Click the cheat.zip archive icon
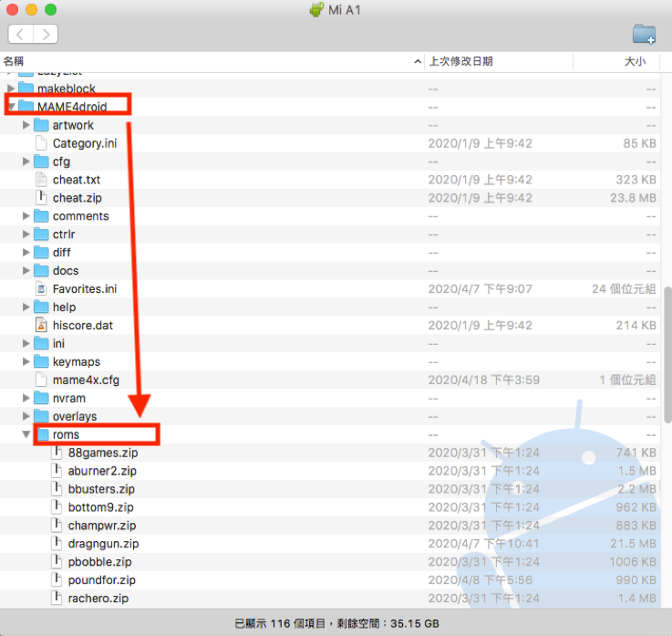 tap(41, 198)
